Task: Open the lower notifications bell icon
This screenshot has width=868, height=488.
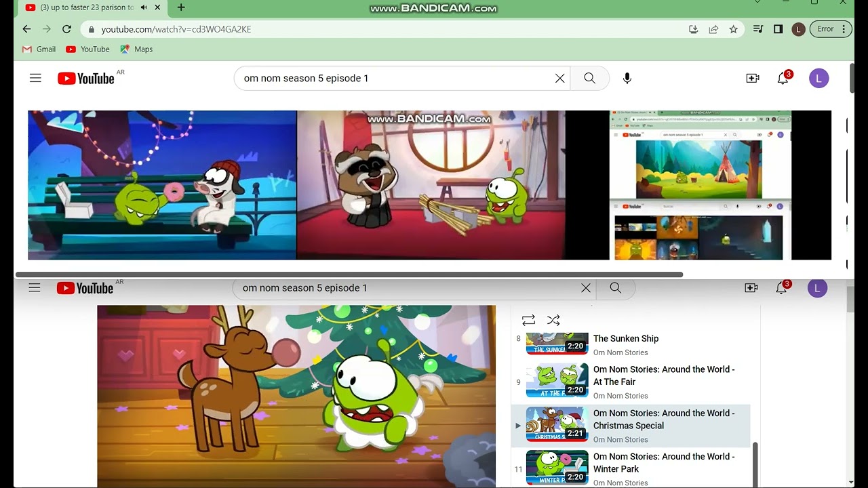Action: pos(782,288)
